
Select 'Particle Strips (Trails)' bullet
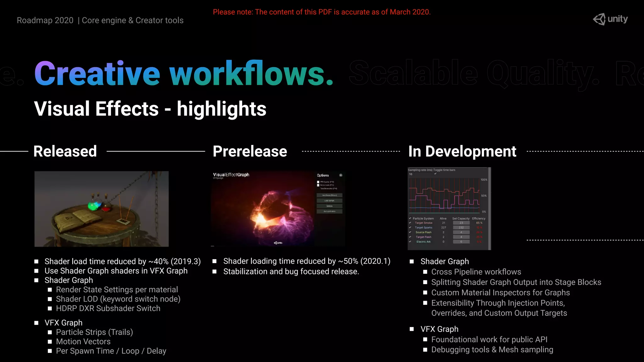[94, 332]
